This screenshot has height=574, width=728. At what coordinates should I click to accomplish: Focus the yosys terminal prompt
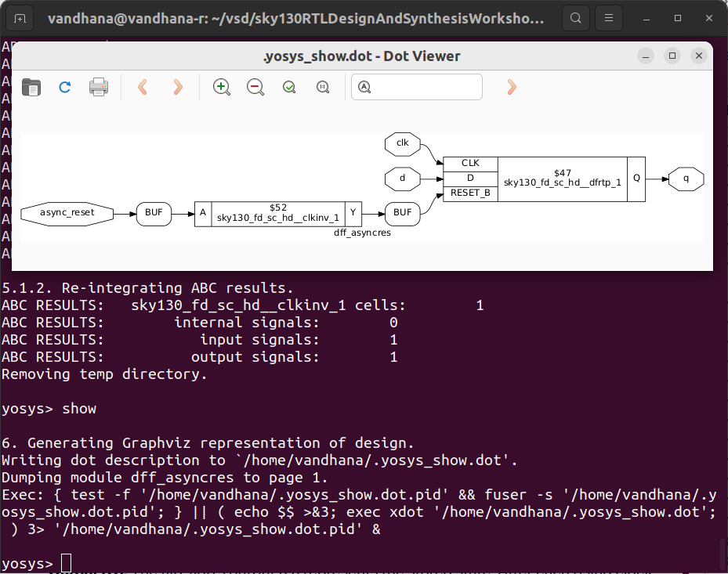click(x=67, y=562)
